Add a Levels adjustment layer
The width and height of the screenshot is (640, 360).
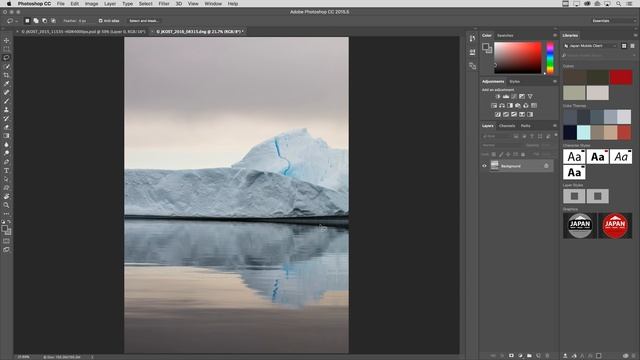[506, 97]
